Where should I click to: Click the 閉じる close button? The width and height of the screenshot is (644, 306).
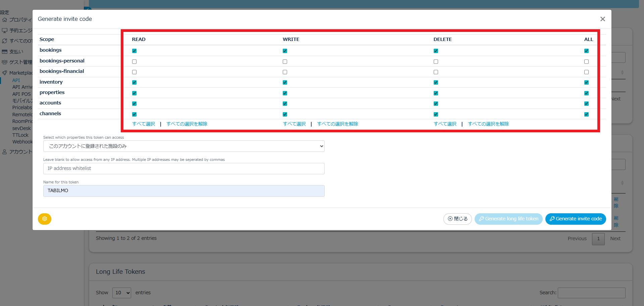(458, 219)
